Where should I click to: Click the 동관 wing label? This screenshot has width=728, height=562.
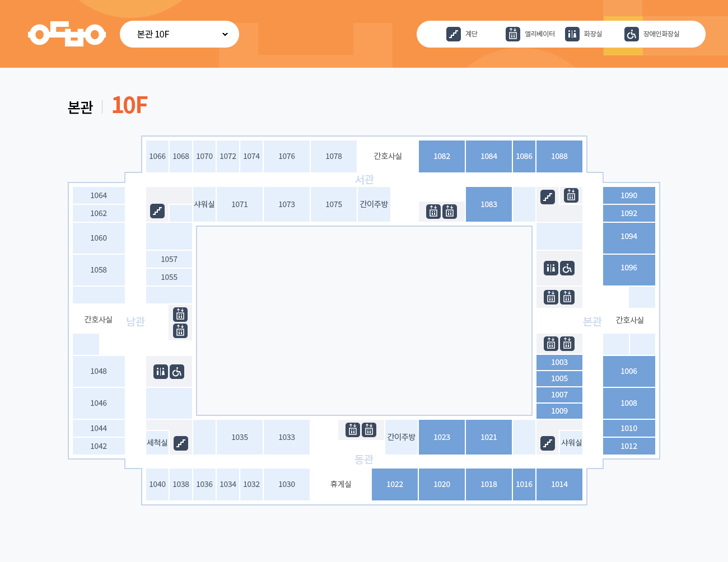pyautogui.click(x=364, y=460)
